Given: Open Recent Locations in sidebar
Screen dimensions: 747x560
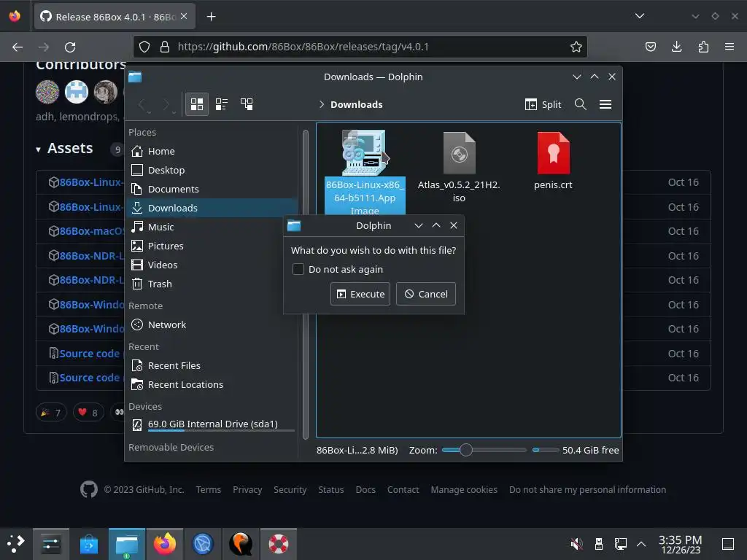Looking at the screenshot, I should coord(212,384).
